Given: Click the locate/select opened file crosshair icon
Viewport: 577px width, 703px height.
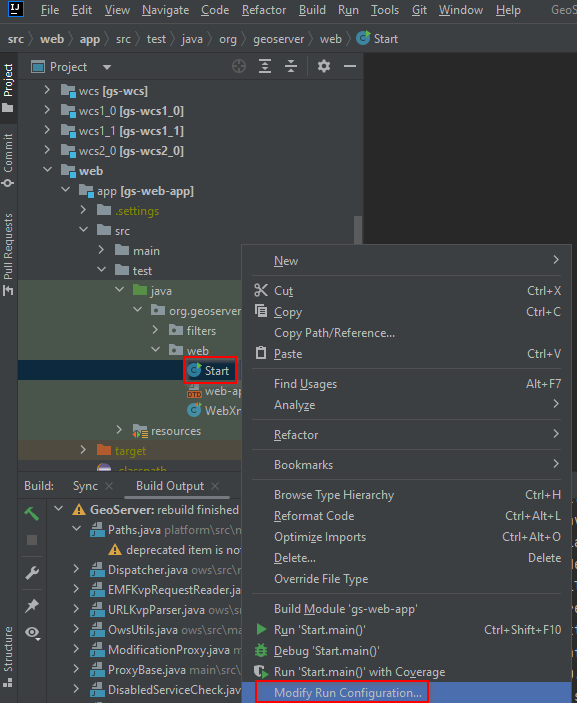Looking at the screenshot, I should pos(239,66).
